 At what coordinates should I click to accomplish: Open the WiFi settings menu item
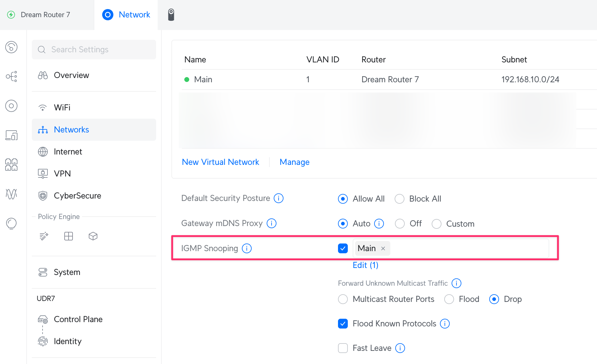(x=62, y=108)
